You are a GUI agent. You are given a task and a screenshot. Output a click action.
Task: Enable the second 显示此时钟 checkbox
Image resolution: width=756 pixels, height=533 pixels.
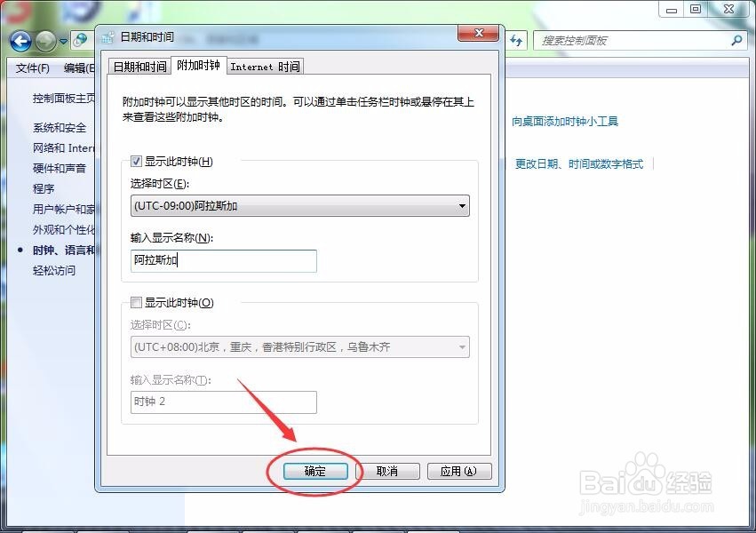[136, 302]
